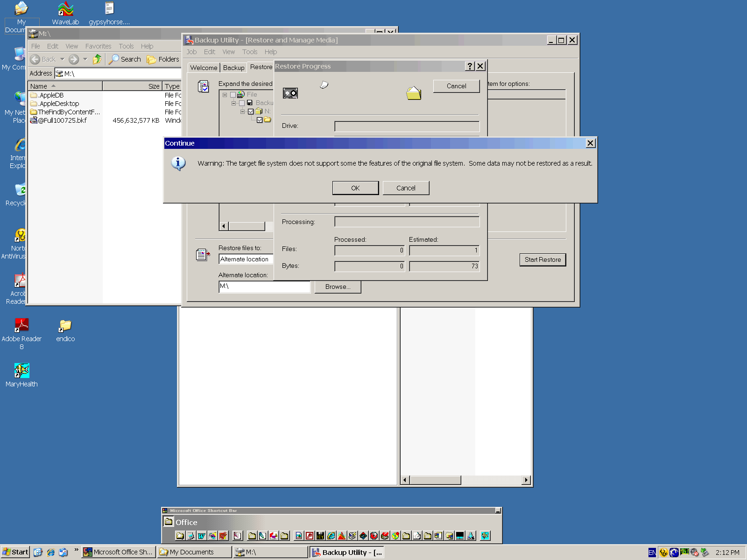Open the Favorites menu in M:\ window

98,46
